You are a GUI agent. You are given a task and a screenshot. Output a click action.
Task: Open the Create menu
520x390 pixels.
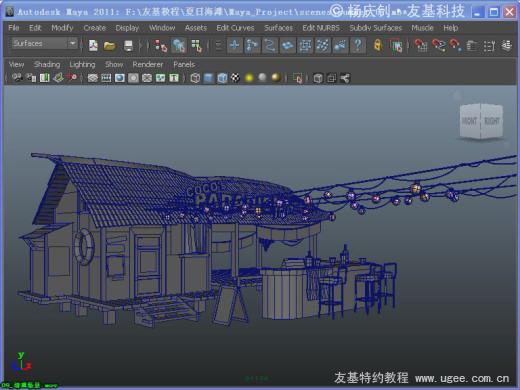95,28
